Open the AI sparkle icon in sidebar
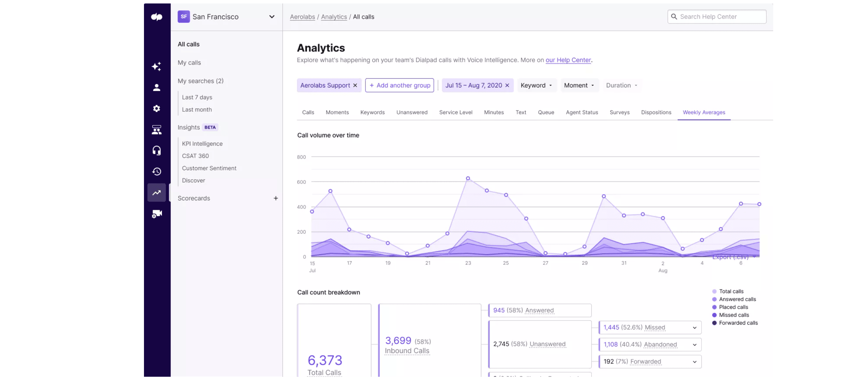This screenshot has width=868, height=383. (x=156, y=66)
